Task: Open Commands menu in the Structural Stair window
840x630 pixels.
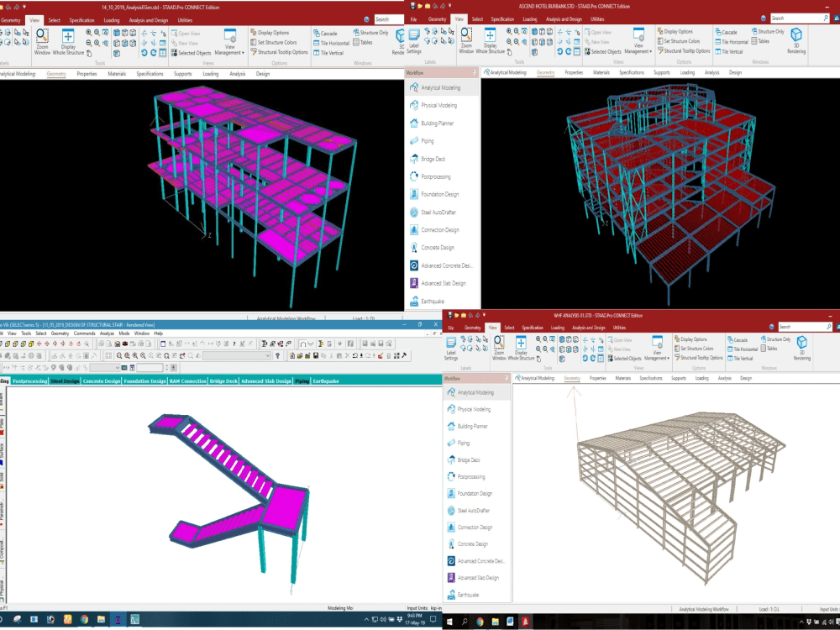Action: [x=84, y=333]
